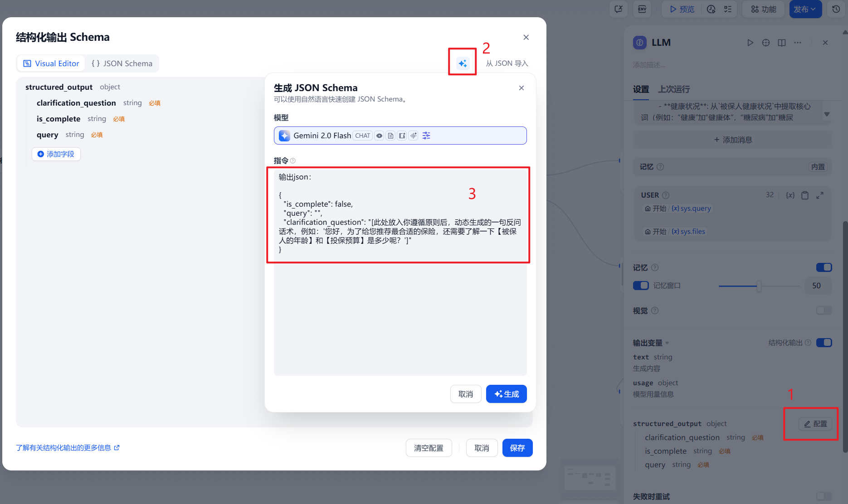Enable the 视觉 vision switch

pos(824,310)
